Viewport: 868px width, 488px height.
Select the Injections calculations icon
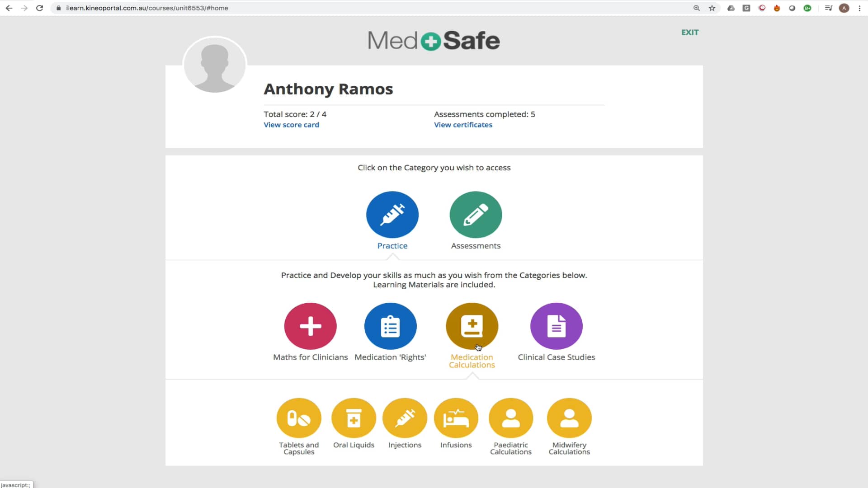point(405,418)
